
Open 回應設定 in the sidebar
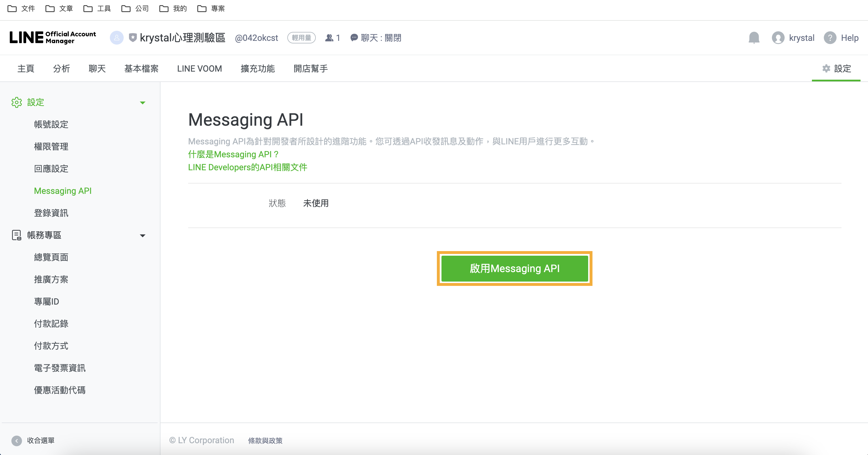[x=51, y=169]
